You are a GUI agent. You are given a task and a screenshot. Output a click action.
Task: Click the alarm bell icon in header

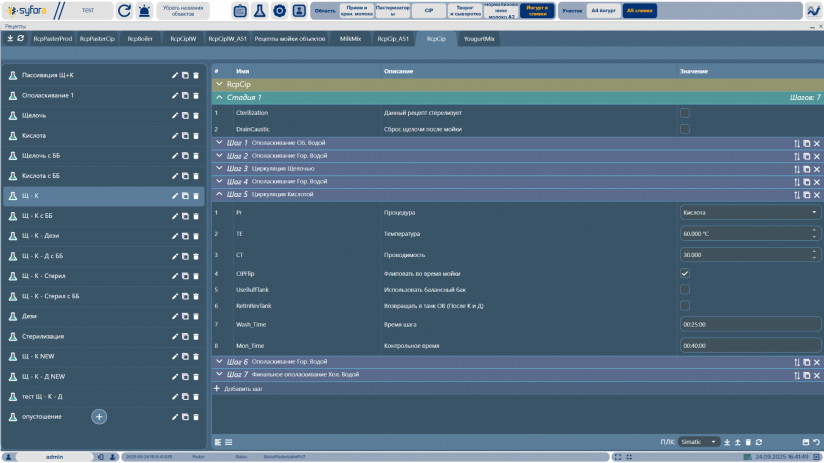[145, 11]
